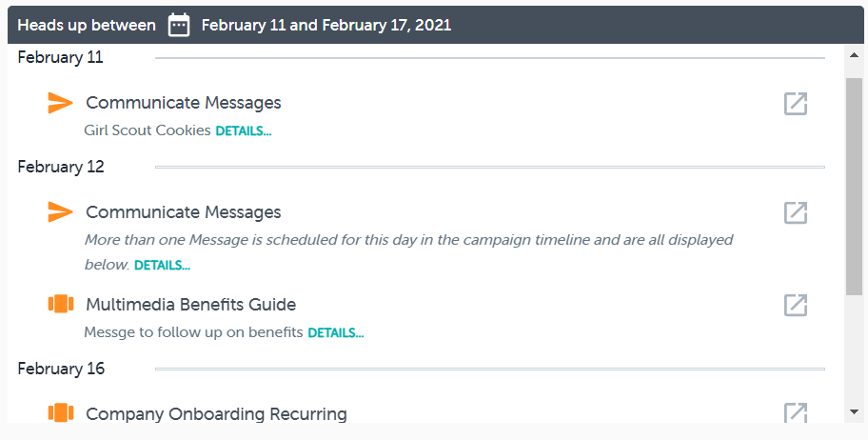
Task: Open the calendar date range picker icon
Action: (179, 25)
